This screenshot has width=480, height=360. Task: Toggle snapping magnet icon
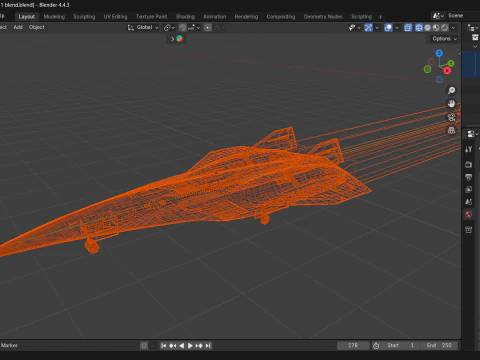182,28
